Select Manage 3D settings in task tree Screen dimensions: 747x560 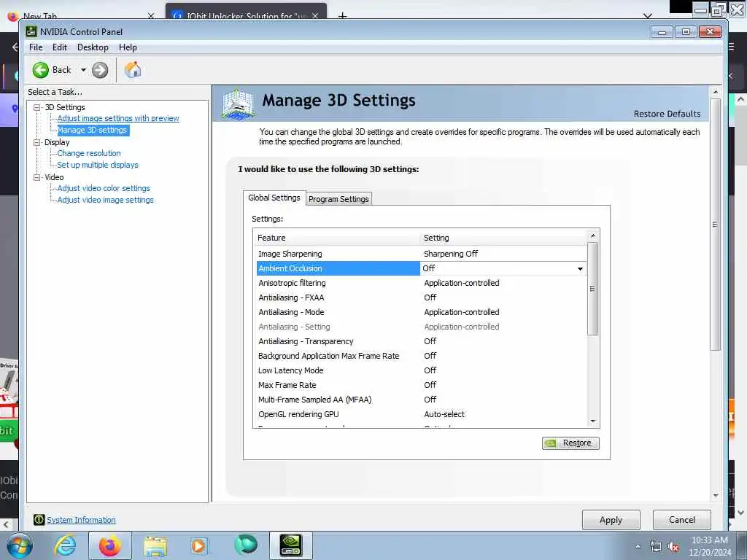click(93, 130)
